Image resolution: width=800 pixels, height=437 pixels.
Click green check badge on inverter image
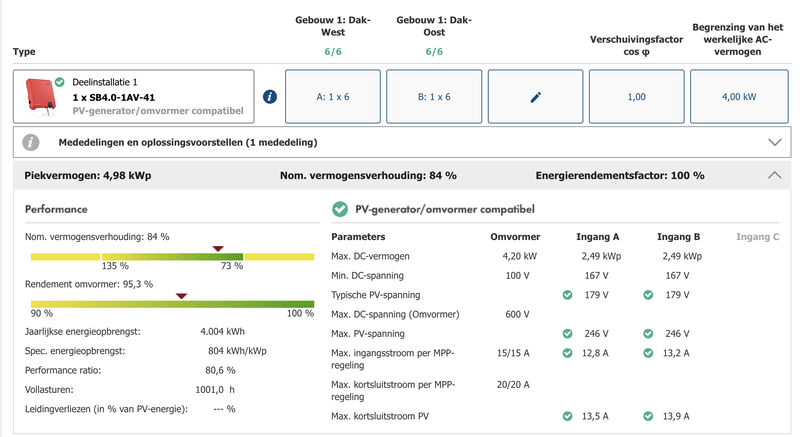pos(60,82)
